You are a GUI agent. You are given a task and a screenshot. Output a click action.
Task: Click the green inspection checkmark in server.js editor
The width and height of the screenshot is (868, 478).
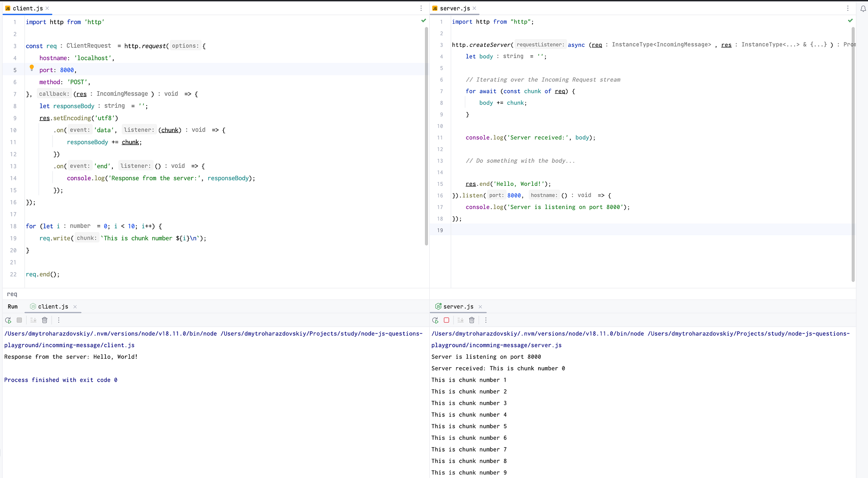pyautogui.click(x=850, y=20)
